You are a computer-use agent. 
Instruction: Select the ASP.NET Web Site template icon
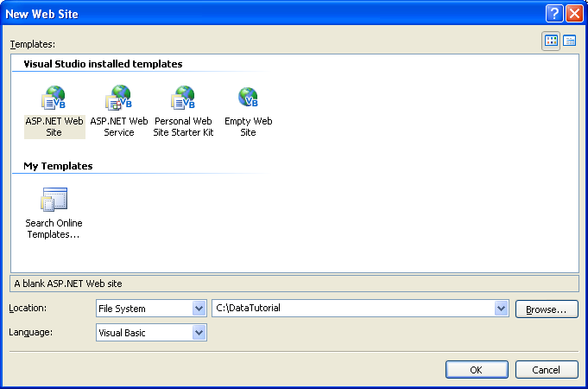[x=54, y=99]
